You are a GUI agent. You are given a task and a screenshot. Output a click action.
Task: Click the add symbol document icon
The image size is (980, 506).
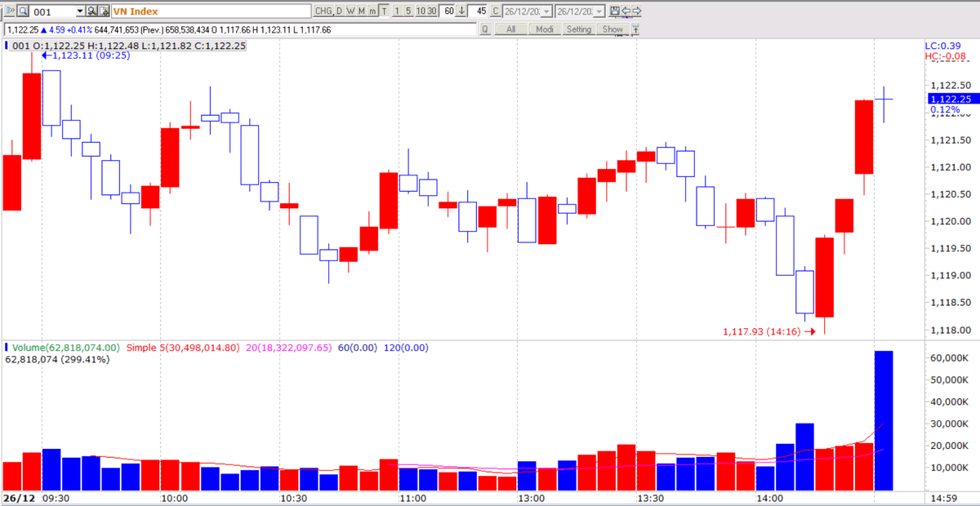[105, 11]
